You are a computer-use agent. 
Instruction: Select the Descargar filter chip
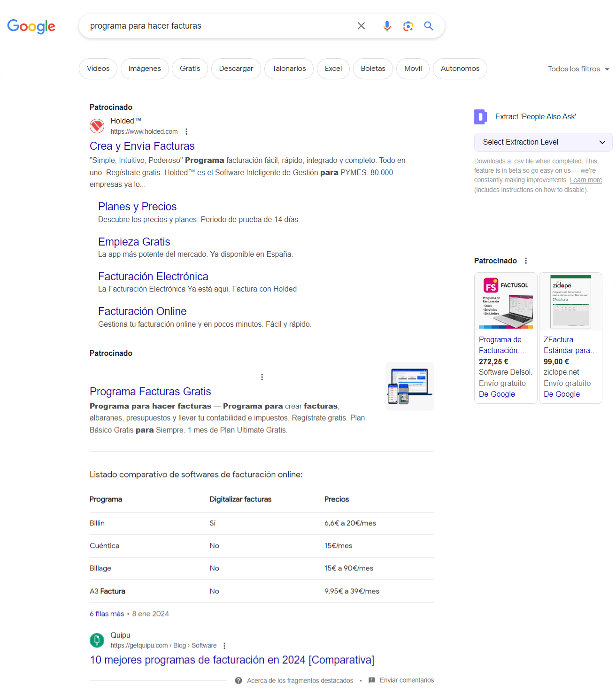(236, 69)
